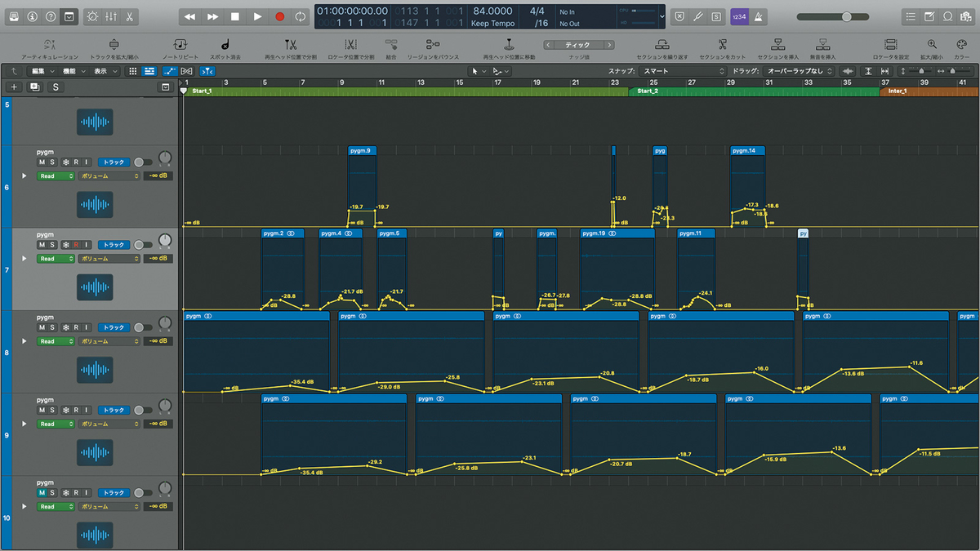Toggle the 1234 Count-in button

click(739, 16)
